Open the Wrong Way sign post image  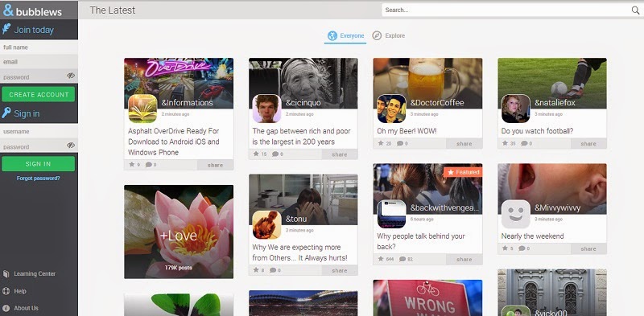coord(427,298)
